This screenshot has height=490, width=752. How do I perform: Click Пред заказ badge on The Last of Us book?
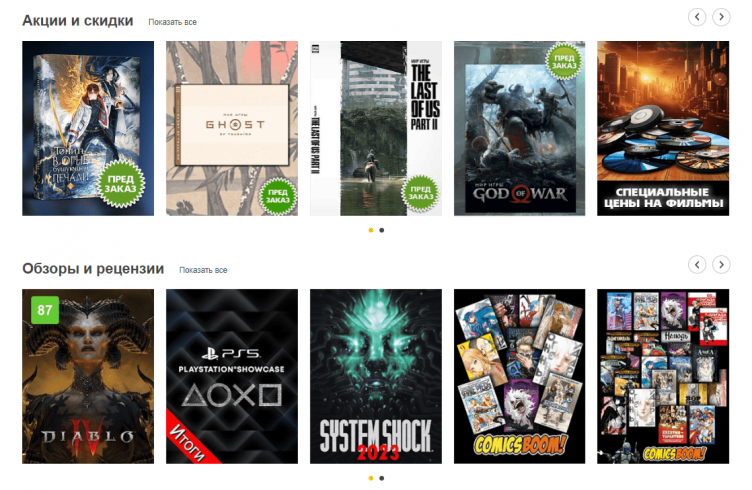pyautogui.click(x=420, y=193)
